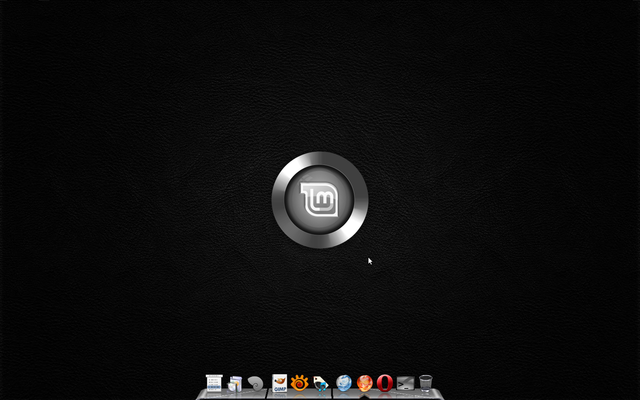Open the music tag editor icon
Viewport: 640px width, 400px height.
321,384
